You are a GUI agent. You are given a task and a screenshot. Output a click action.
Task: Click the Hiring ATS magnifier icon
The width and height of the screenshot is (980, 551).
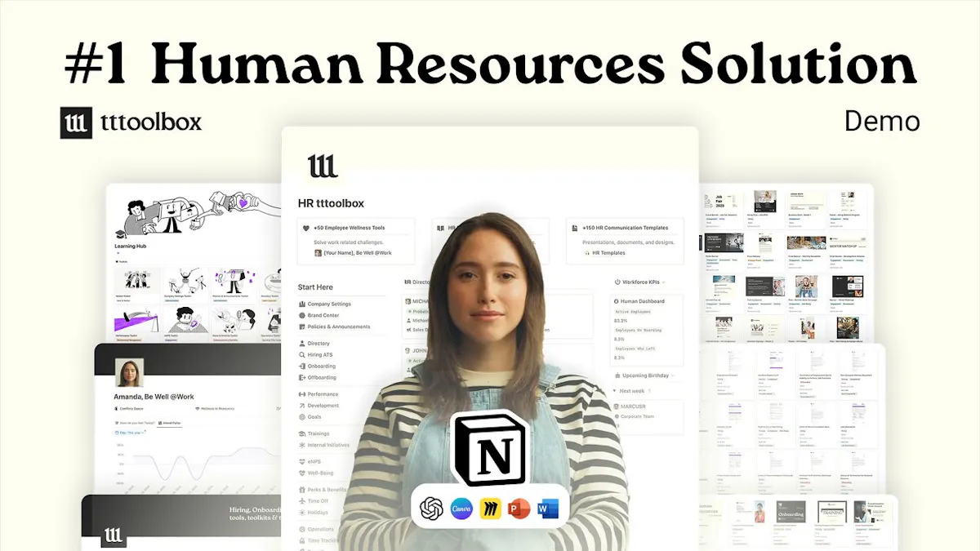(x=301, y=355)
